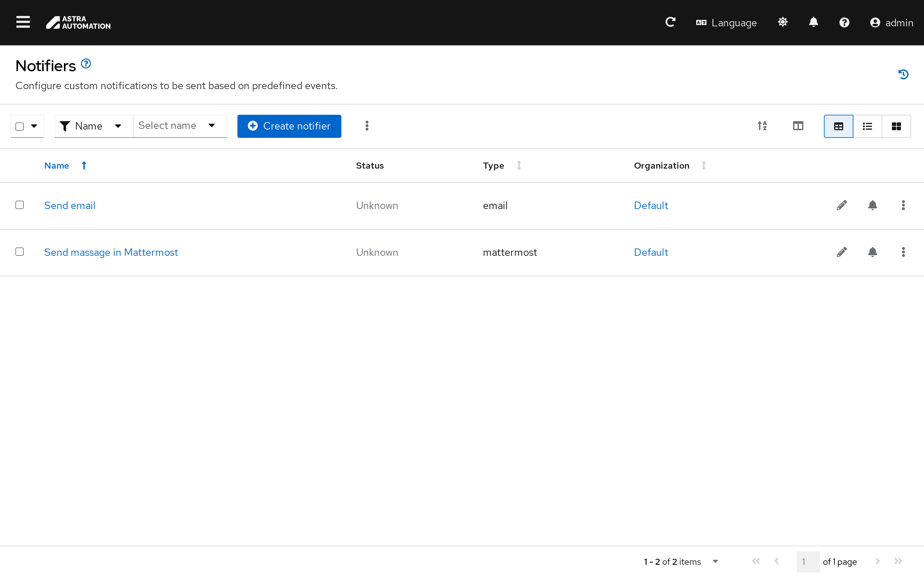The image size is (924, 577).
Task: Click the activity history icon
Action: (x=903, y=74)
